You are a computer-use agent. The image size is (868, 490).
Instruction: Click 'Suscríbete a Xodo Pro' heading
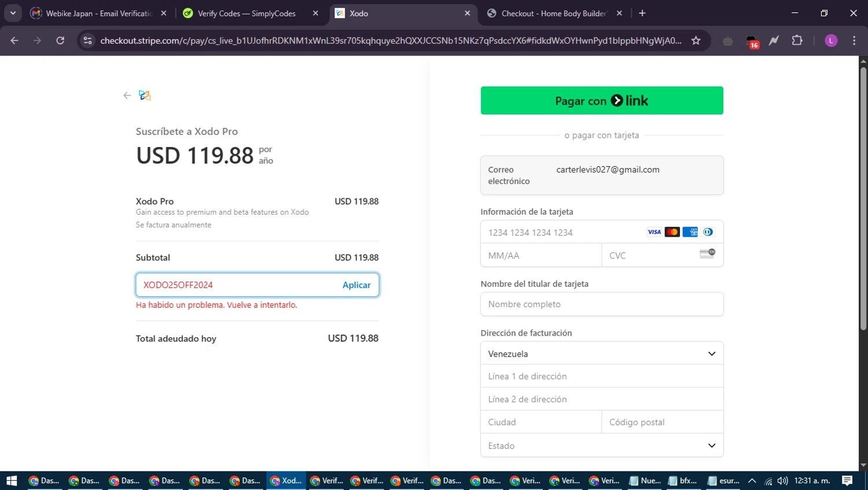pos(187,131)
